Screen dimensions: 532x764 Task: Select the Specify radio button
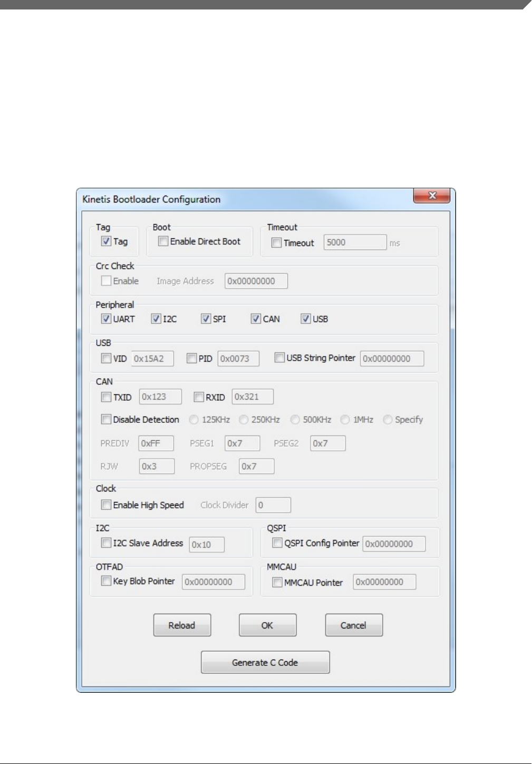[388, 420]
